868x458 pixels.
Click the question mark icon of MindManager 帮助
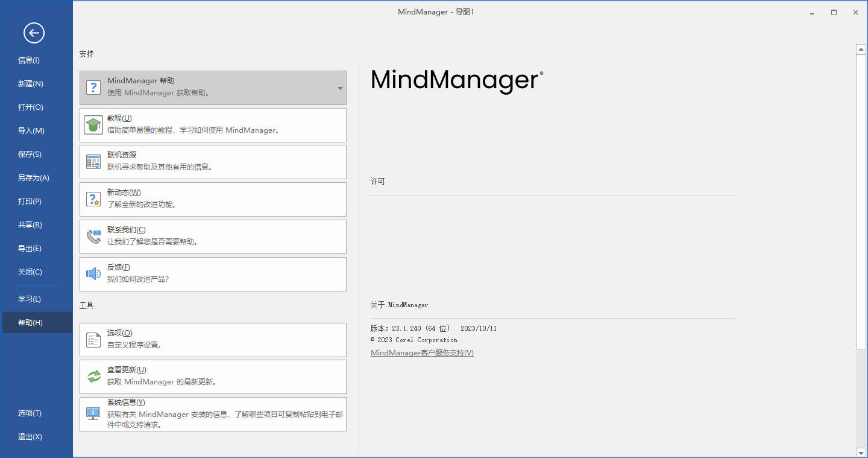click(x=93, y=87)
